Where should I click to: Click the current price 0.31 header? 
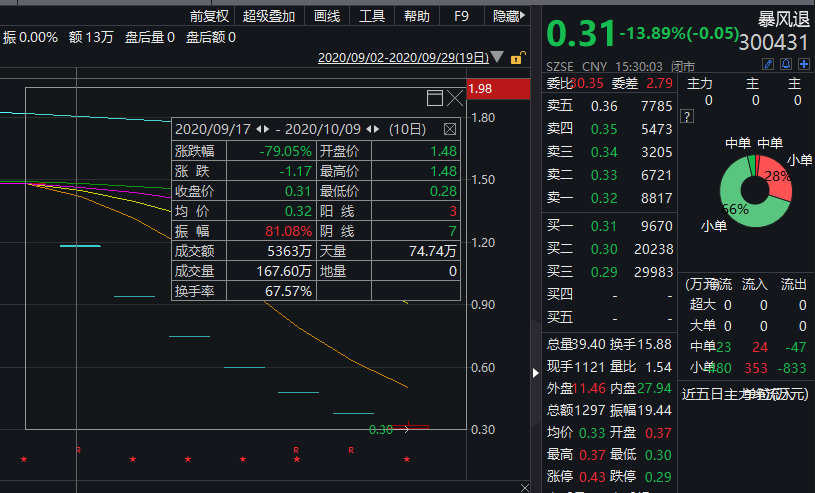pyautogui.click(x=581, y=33)
